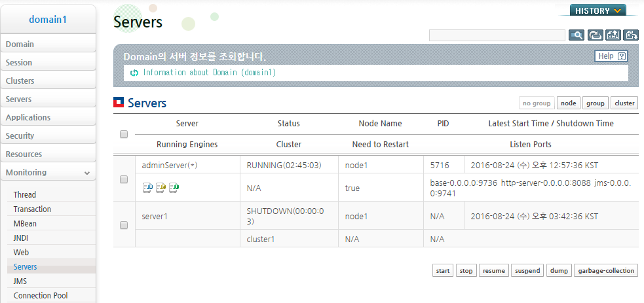Click the 'Latest Start Time / Shutdown Time' header
Image resolution: width=644 pixels, height=303 pixels.
tap(551, 124)
